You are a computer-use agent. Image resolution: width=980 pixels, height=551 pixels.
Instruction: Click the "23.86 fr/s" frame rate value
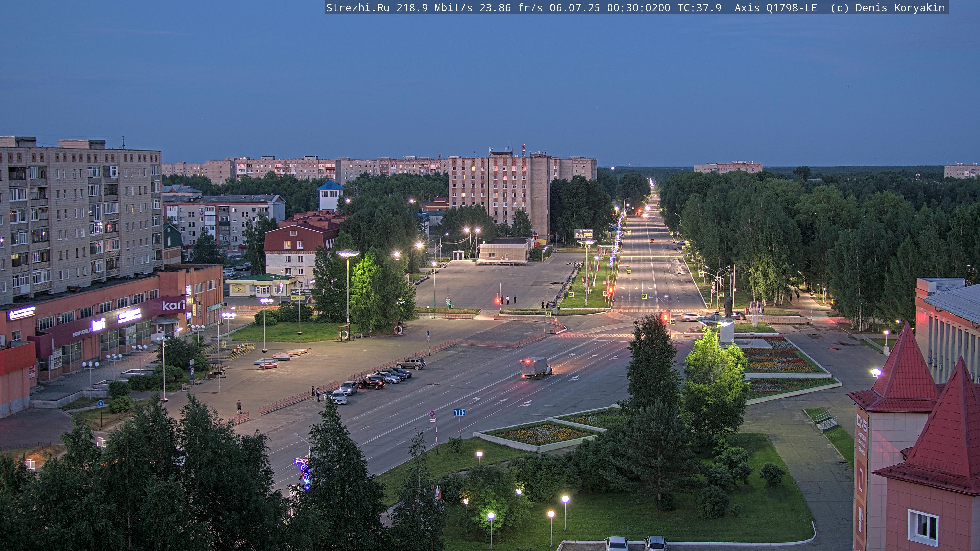511,8
